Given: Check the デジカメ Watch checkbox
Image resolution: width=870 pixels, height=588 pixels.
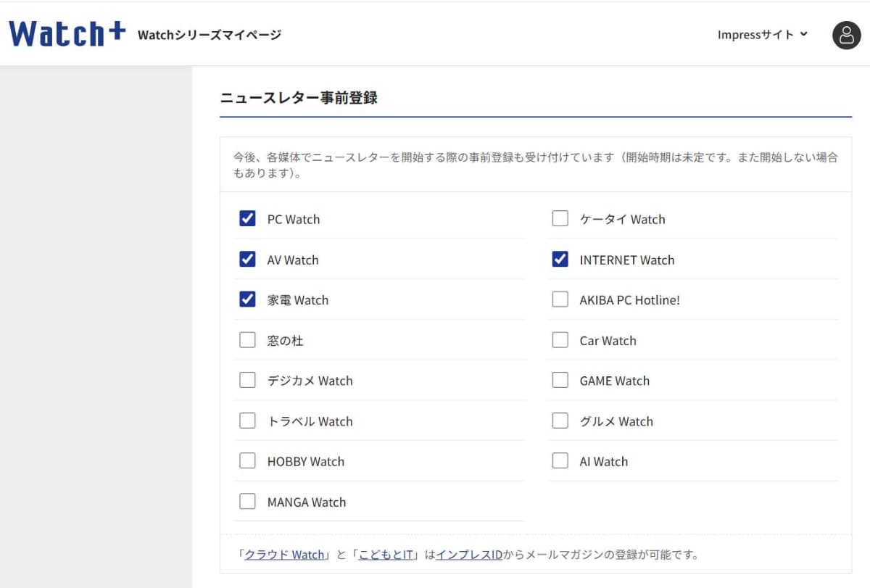Looking at the screenshot, I should coord(247,380).
